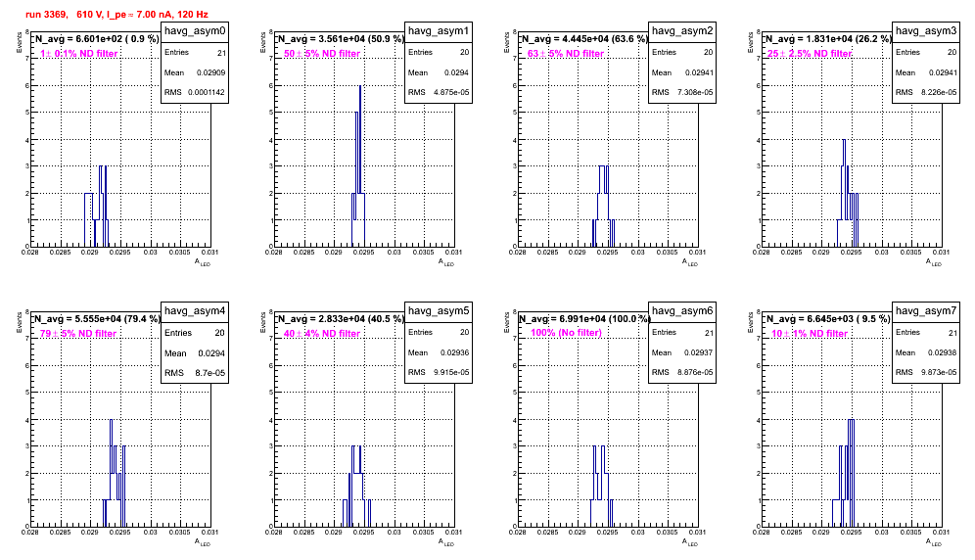Screen dimensions: 975x560
Task: Select the havg_asym4 stats box title
Action: click(195, 311)
